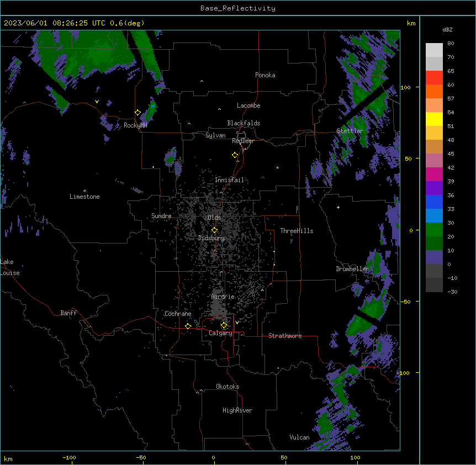Click the Limestone label
The image size is (476, 465).
(x=84, y=197)
